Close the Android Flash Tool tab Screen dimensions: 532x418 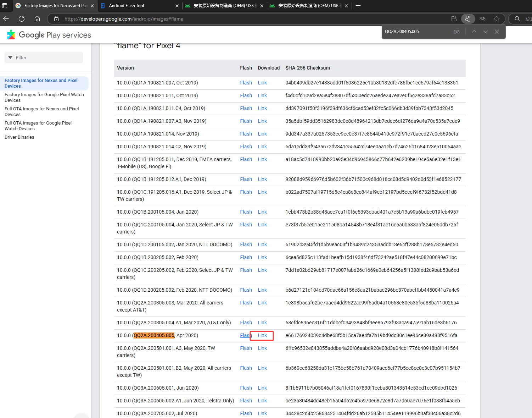177,6
